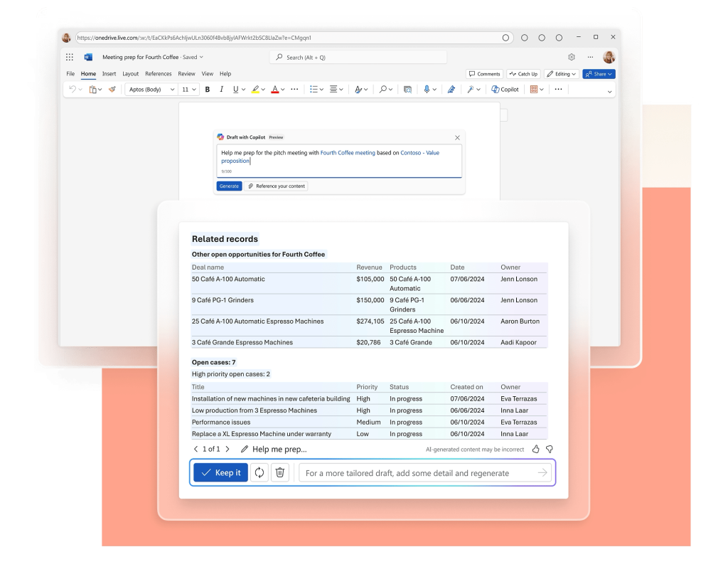This screenshot has width=728, height=579.
Task: Open the Comments pane button
Action: 485,74
